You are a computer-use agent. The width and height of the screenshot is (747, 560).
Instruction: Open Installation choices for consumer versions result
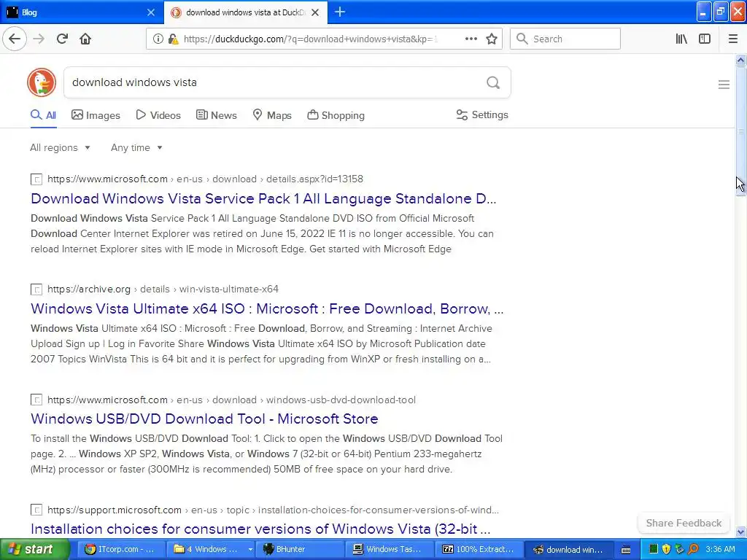(x=260, y=529)
